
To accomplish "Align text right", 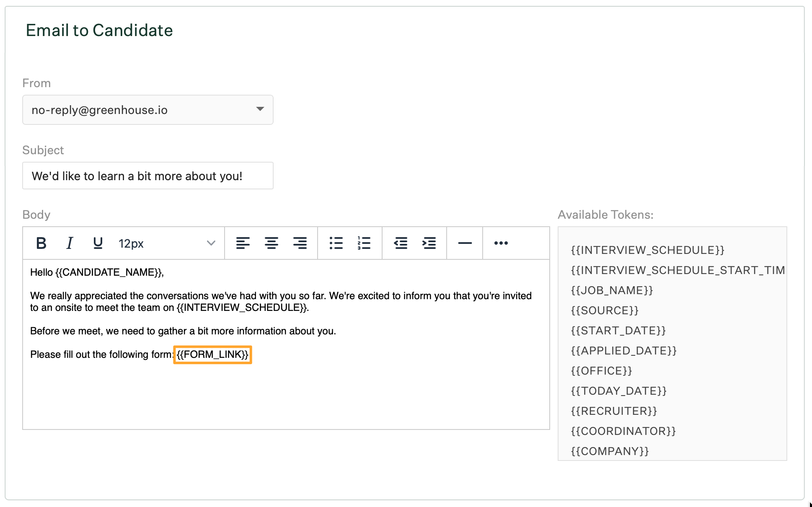I will pyautogui.click(x=300, y=243).
